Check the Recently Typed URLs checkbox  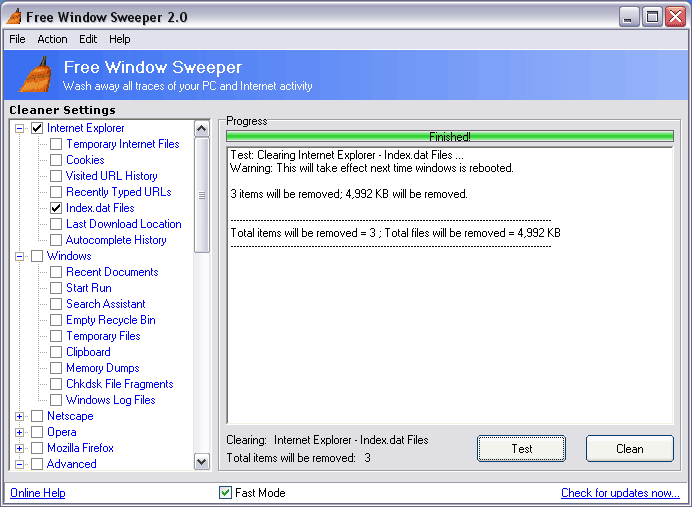click(56, 192)
